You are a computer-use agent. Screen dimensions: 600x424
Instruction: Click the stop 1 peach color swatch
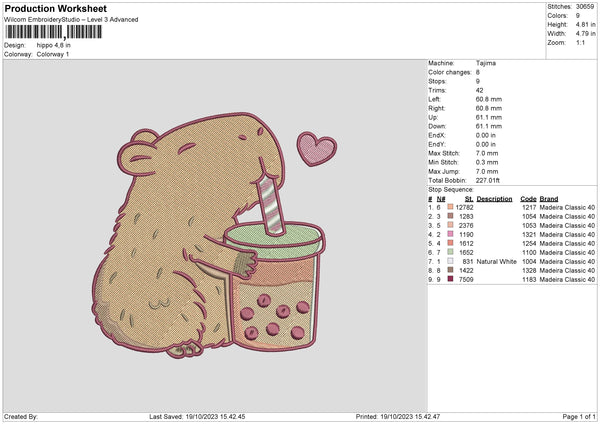click(x=451, y=207)
